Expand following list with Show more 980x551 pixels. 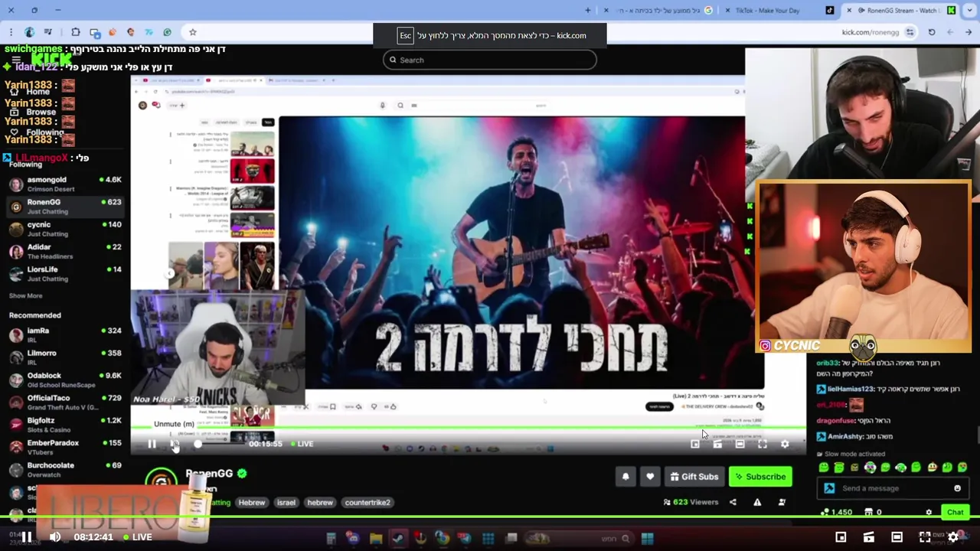pos(25,295)
